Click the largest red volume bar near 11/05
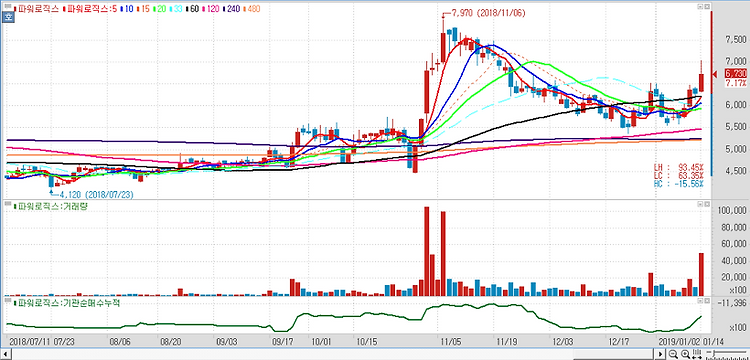Image resolution: width=750 pixels, height=360 pixels. [x=427, y=251]
